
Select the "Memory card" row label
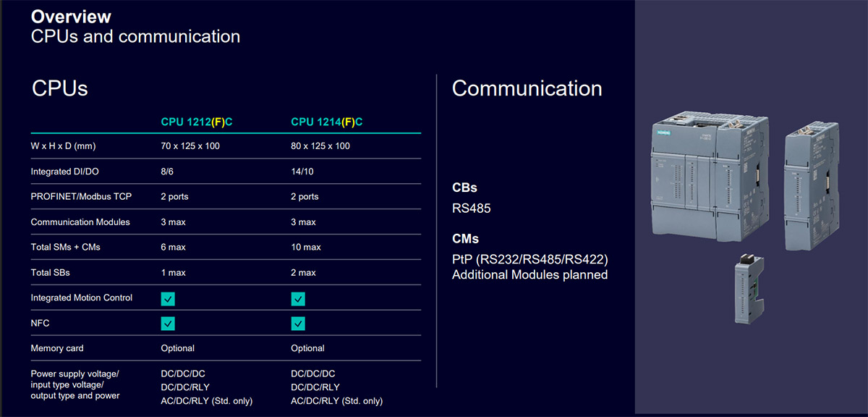tap(57, 348)
